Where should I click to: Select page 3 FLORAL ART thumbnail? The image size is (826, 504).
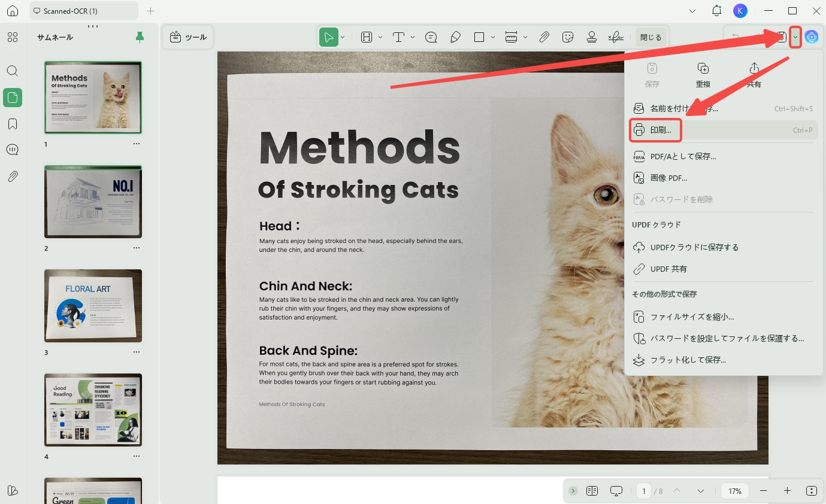click(93, 306)
